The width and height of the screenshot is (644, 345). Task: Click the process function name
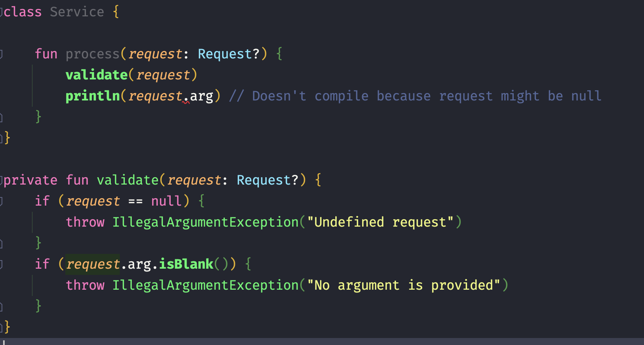pyautogui.click(x=93, y=54)
